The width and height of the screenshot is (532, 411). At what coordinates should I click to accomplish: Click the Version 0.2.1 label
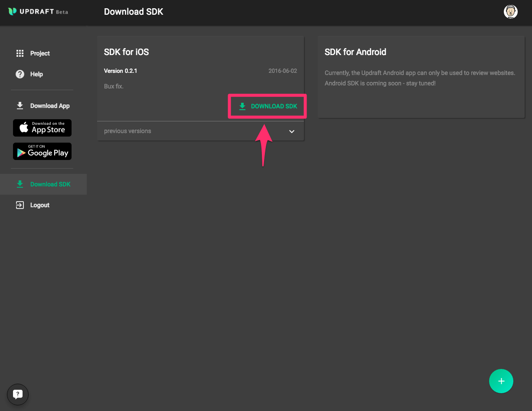tap(121, 71)
